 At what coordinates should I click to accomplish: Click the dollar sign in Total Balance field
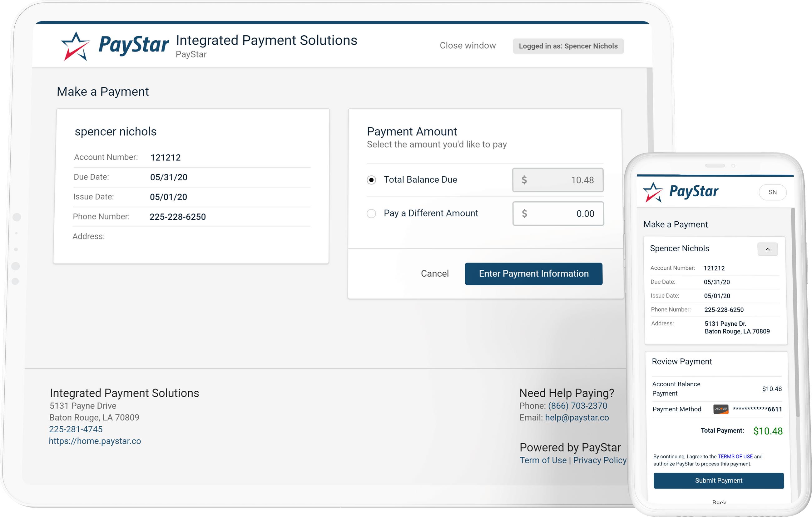point(524,180)
